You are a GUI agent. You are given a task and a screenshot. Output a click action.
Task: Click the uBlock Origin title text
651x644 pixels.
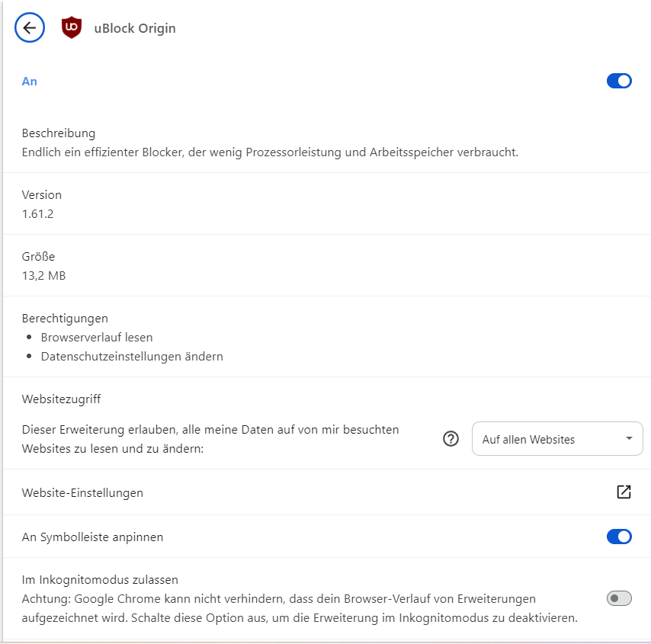click(x=135, y=28)
